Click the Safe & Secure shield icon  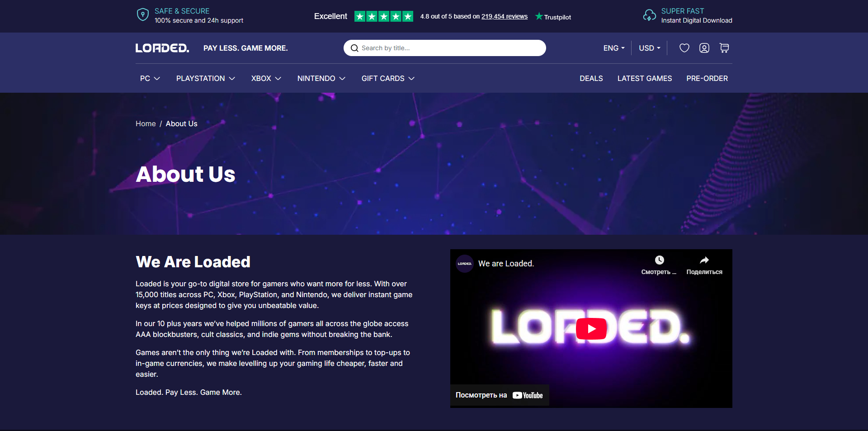click(142, 14)
